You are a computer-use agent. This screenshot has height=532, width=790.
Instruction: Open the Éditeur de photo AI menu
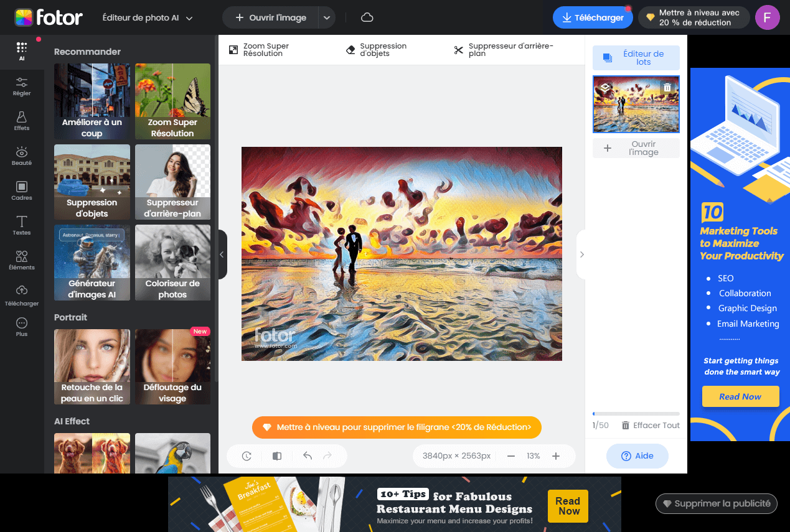coord(147,17)
